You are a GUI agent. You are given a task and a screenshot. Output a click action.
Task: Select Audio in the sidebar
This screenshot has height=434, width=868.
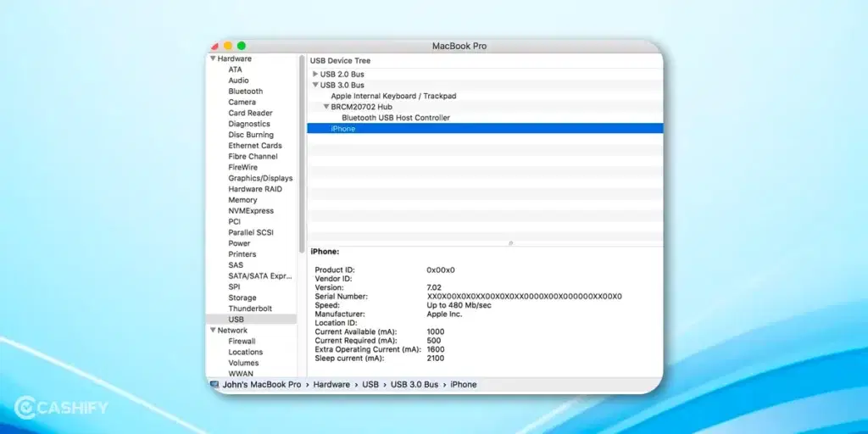tap(238, 81)
